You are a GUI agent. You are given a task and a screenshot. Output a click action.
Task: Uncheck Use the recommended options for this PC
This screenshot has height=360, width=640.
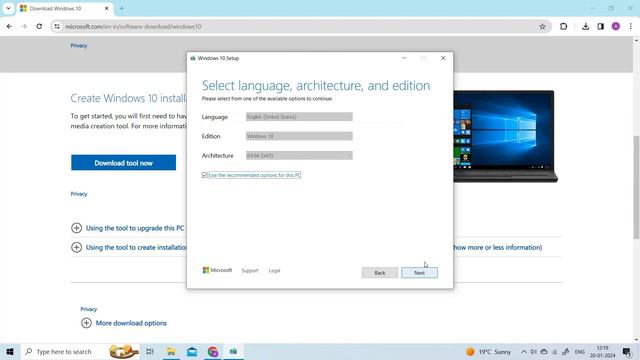pos(204,175)
